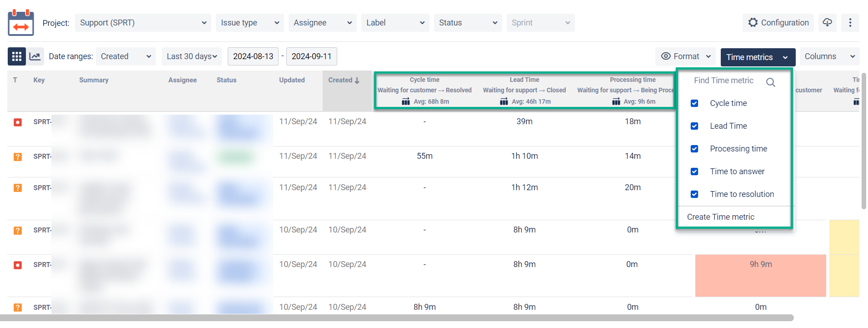Toggle the Lead Time checkbox
This screenshot has width=868, height=328.
(x=694, y=126)
